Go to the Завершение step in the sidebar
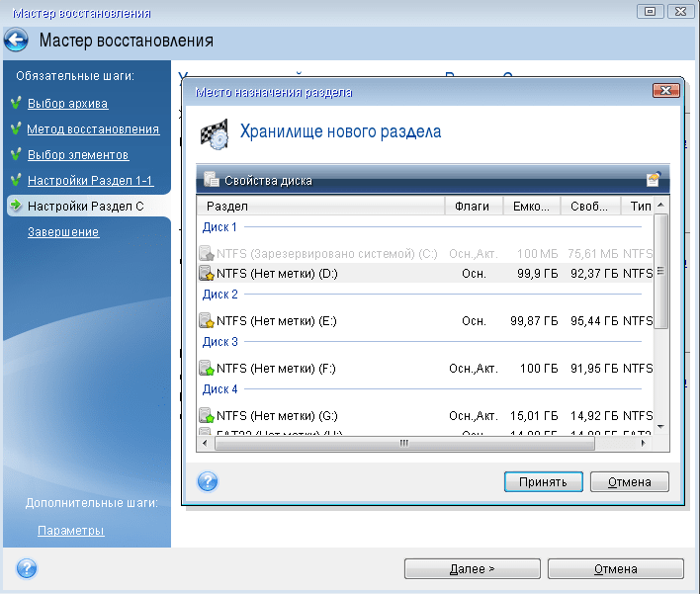Screen dimensions: 700x594 pos(62,232)
